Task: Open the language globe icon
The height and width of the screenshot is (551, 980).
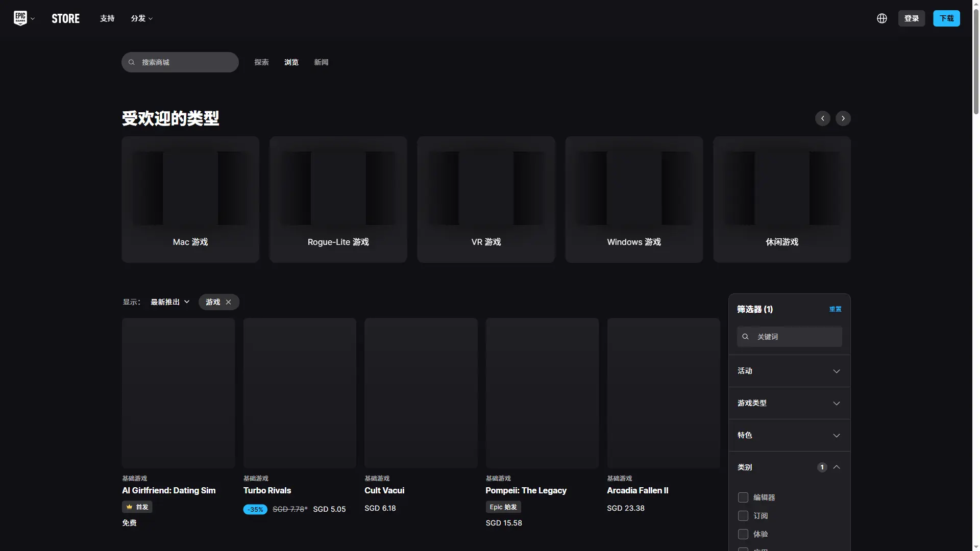Action: point(881,18)
